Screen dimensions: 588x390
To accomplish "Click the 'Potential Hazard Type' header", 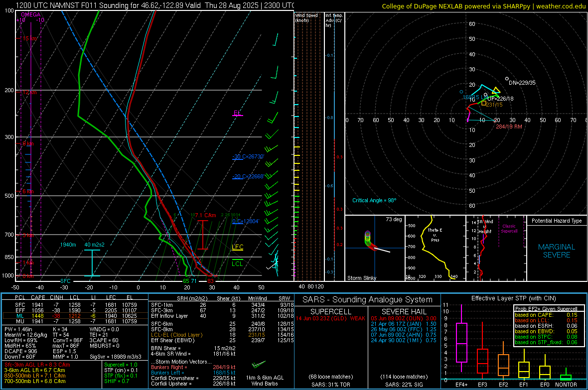I will point(557,221).
